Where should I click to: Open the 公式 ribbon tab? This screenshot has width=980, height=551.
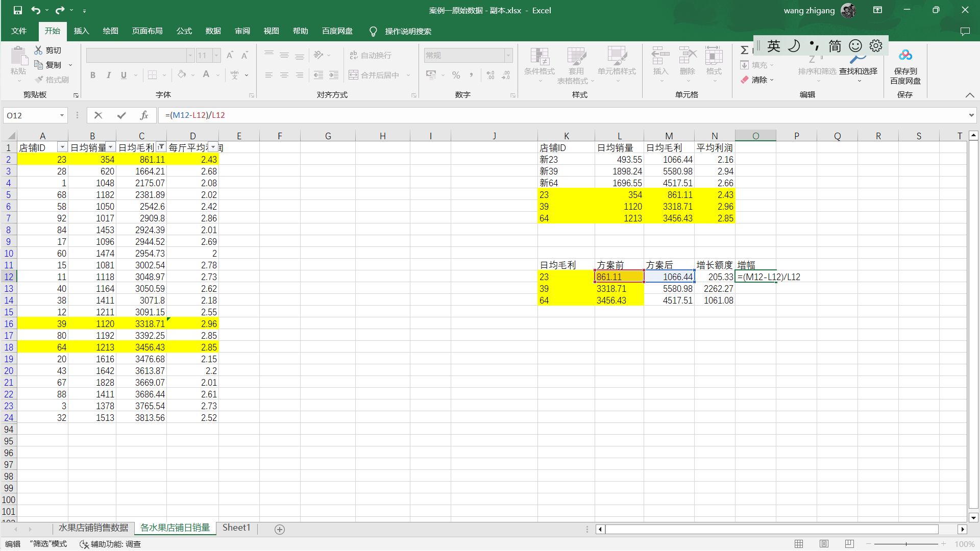[x=184, y=31]
